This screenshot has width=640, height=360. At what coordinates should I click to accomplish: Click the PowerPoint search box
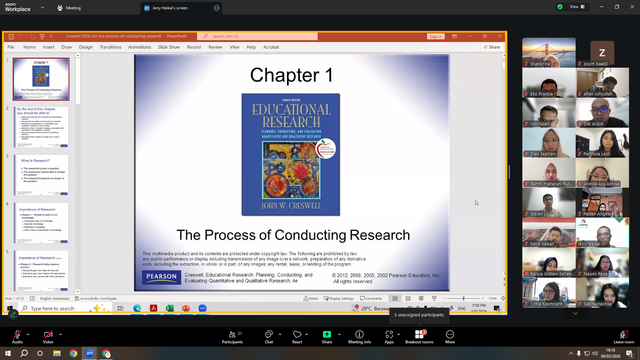click(257, 36)
